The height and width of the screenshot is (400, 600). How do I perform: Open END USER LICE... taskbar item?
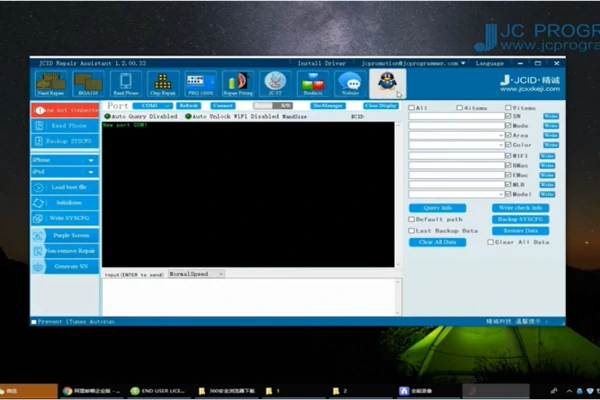[158, 391]
